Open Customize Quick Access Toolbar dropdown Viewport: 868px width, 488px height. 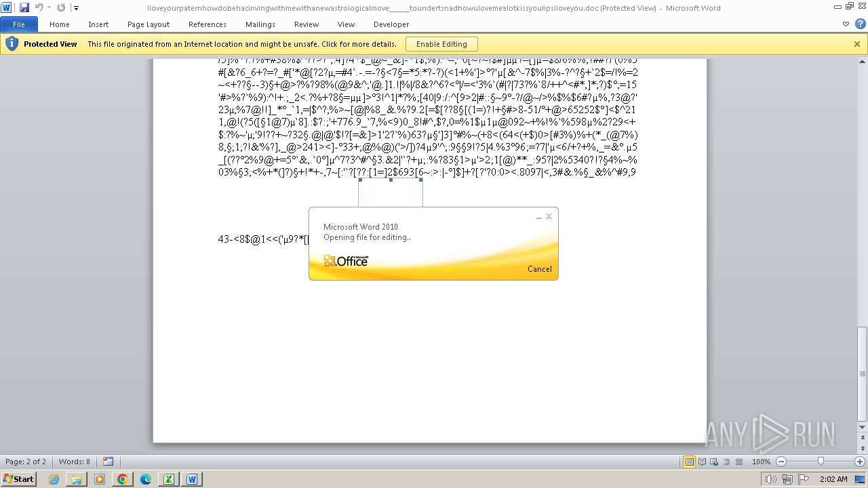(x=76, y=8)
